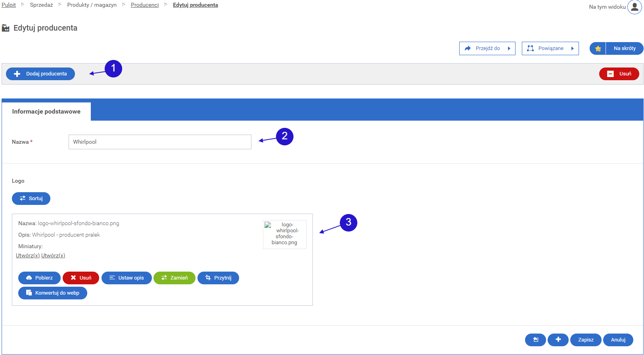This screenshot has width=644, height=355.
Task: Click the red Usuń producer button
Action: pos(619,74)
